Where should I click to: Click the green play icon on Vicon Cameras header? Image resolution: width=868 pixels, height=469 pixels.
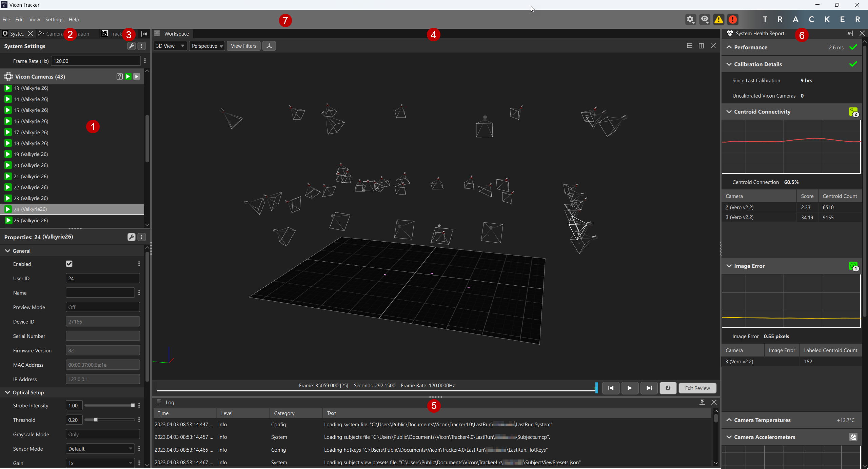128,77
